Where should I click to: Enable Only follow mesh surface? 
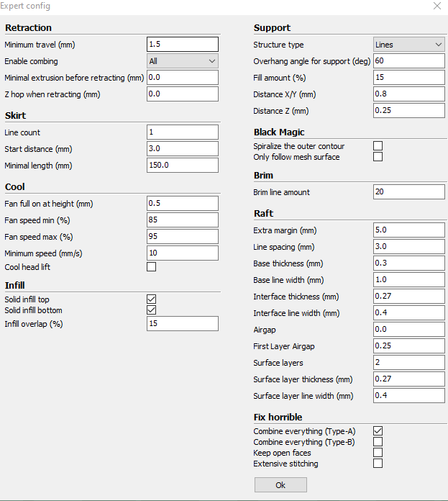click(x=378, y=157)
